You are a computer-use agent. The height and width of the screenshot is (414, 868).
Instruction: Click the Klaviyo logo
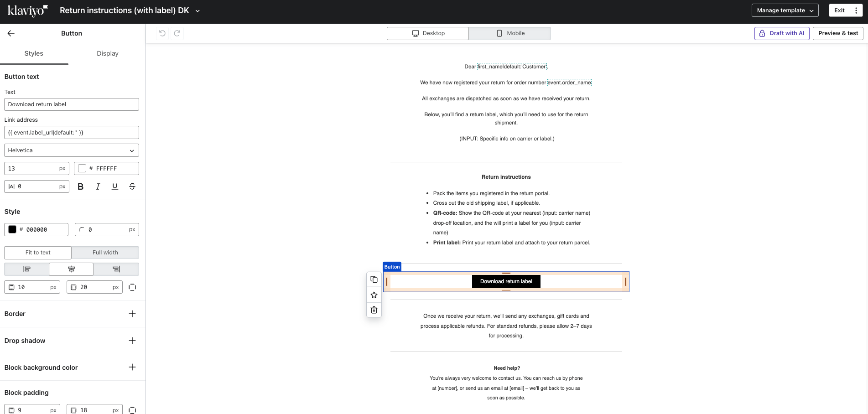[27, 10]
